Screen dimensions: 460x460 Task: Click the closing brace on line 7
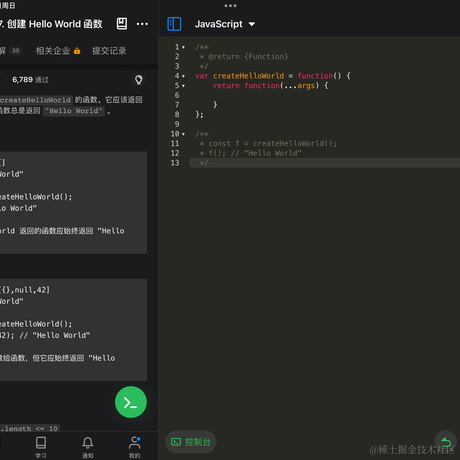(215, 105)
